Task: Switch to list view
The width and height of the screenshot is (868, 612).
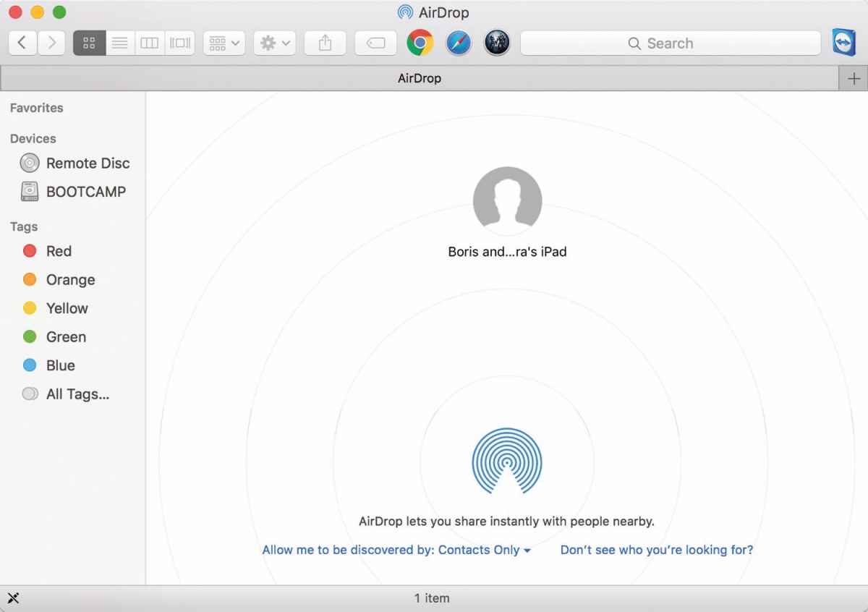Action: click(120, 43)
